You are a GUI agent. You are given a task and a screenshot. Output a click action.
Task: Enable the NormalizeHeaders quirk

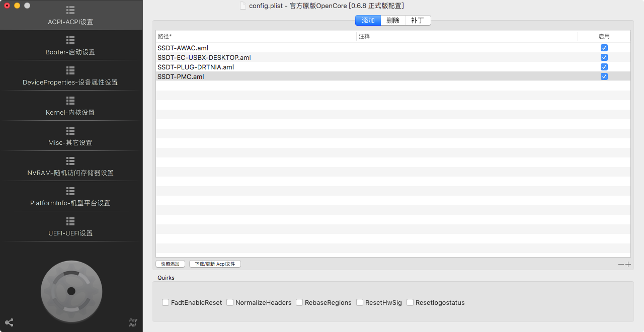[x=230, y=302]
